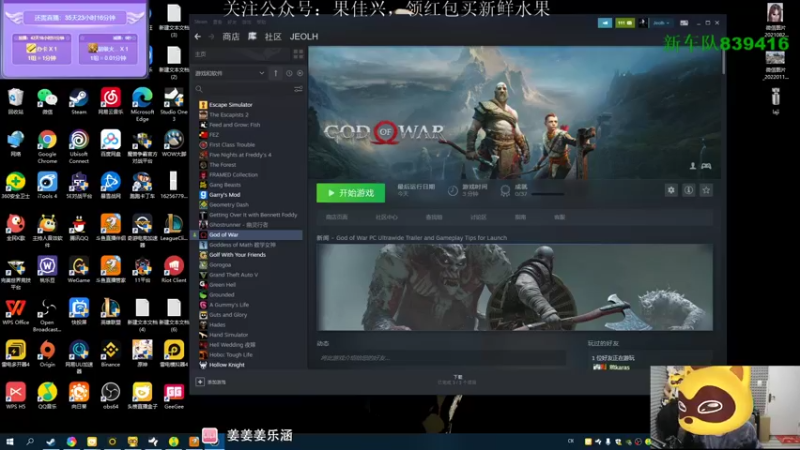Open WPS Office desktop icon
This screenshot has height=450, width=800.
15,312
